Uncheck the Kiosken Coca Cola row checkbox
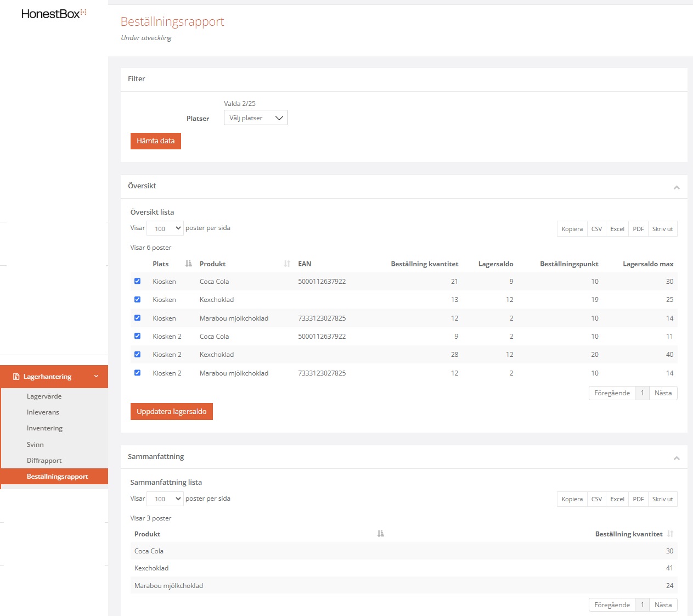This screenshot has height=616, width=693. coord(138,281)
